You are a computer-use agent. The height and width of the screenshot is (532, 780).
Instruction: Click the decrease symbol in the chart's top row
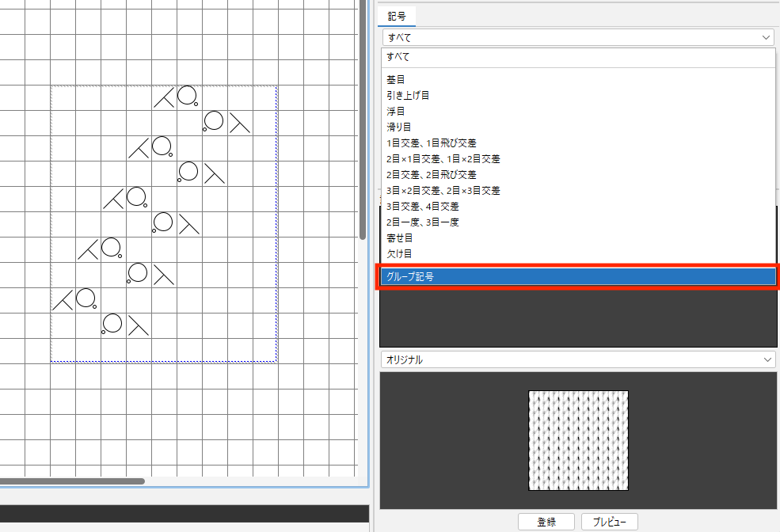pyautogui.click(x=164, y=97)
